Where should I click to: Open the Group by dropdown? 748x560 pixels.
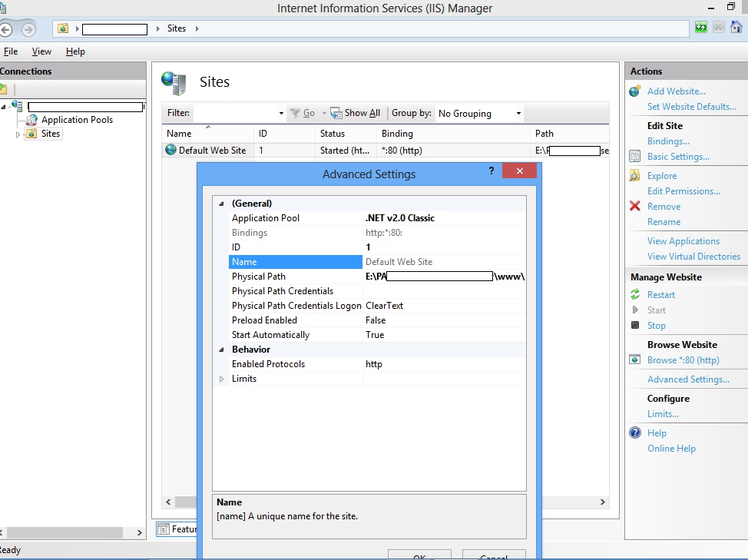point(518,114)
